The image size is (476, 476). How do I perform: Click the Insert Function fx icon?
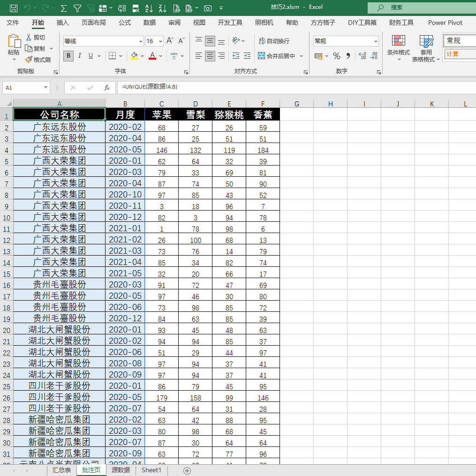point(106,88)
